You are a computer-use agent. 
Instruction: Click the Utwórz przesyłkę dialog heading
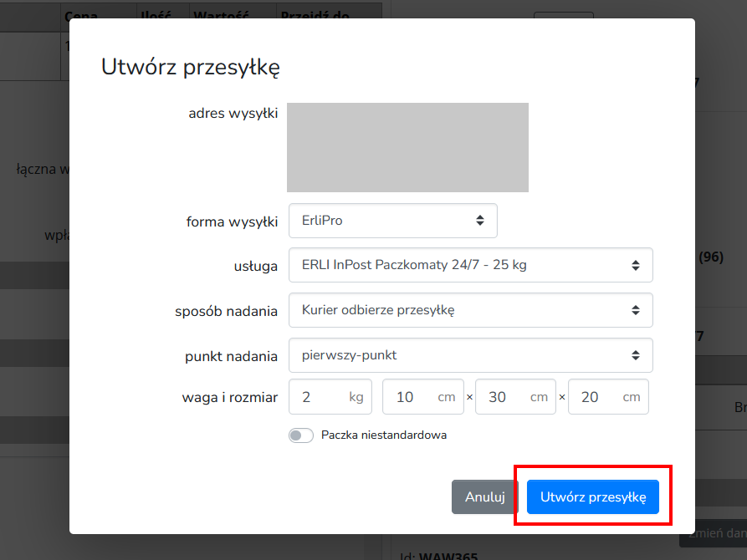click(x=191, y=67)
